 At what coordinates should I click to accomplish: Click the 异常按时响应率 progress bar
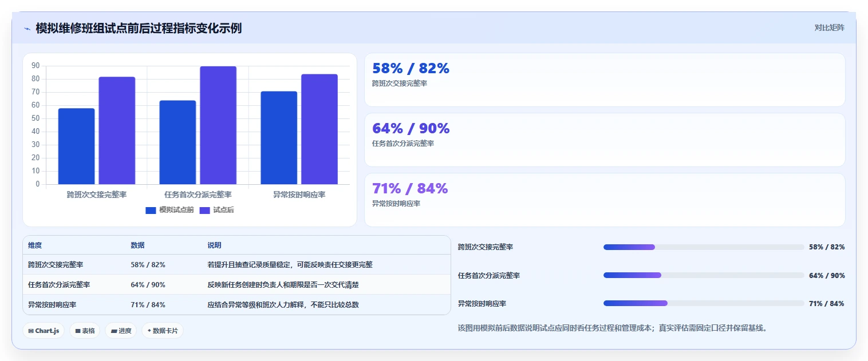point(704,303)
